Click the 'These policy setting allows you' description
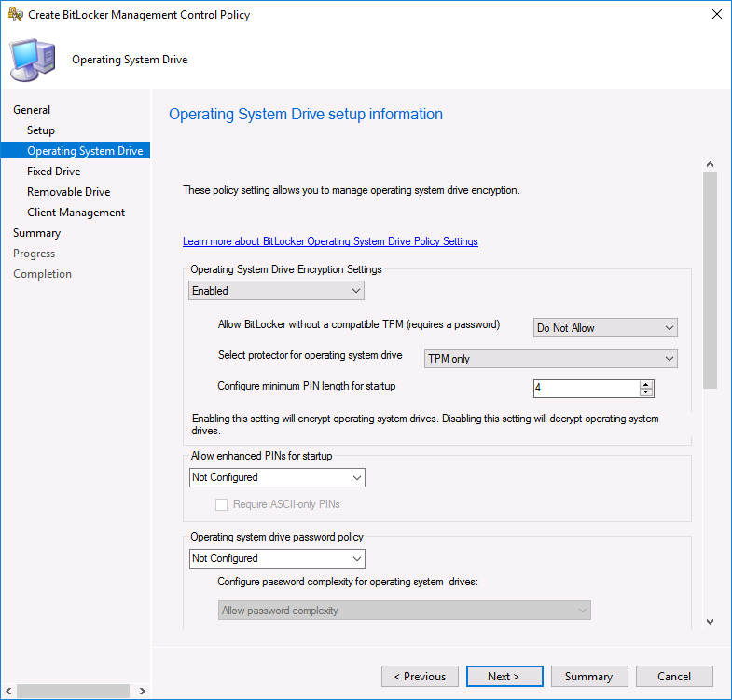The width and height of the screenshot is (732, 700). 351,190
